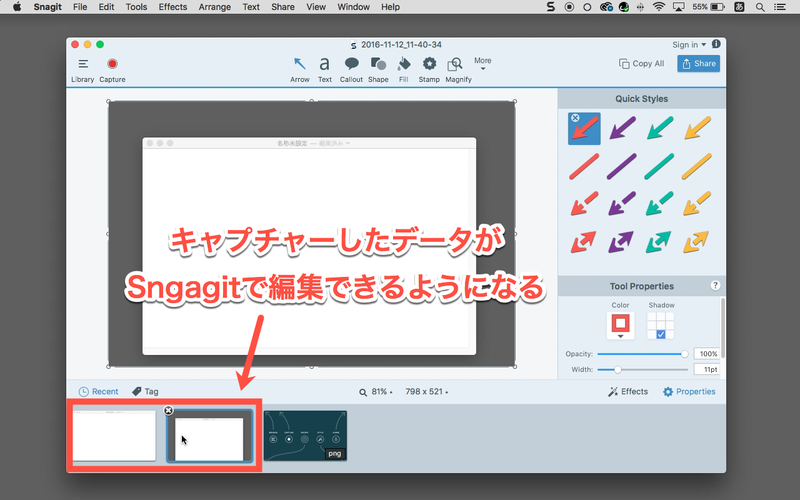Image resolution: width=800 pixels, height=500 pixels.
Task: Click the battery 55% indicator
Action: click(708, 7)
